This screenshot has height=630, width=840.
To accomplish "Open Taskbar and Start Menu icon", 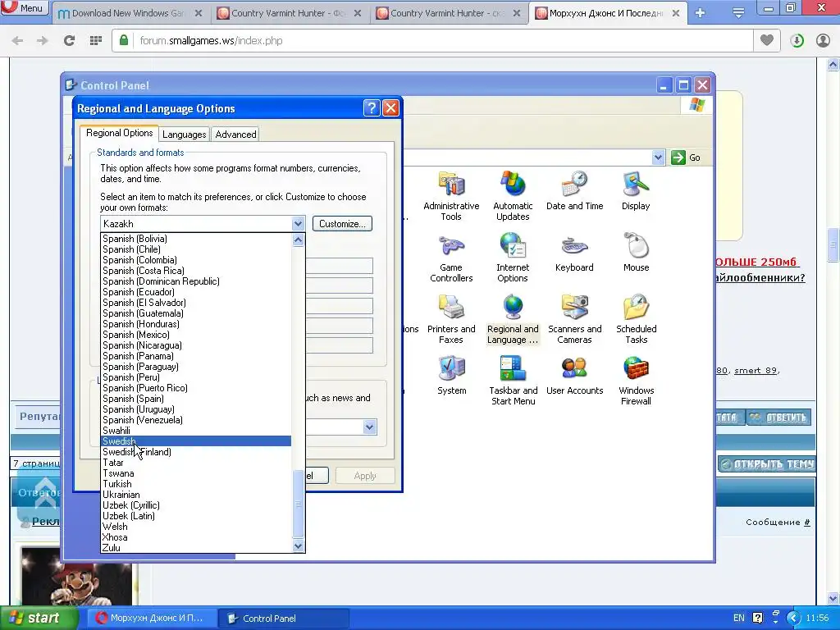I will [x=513, y=381].
